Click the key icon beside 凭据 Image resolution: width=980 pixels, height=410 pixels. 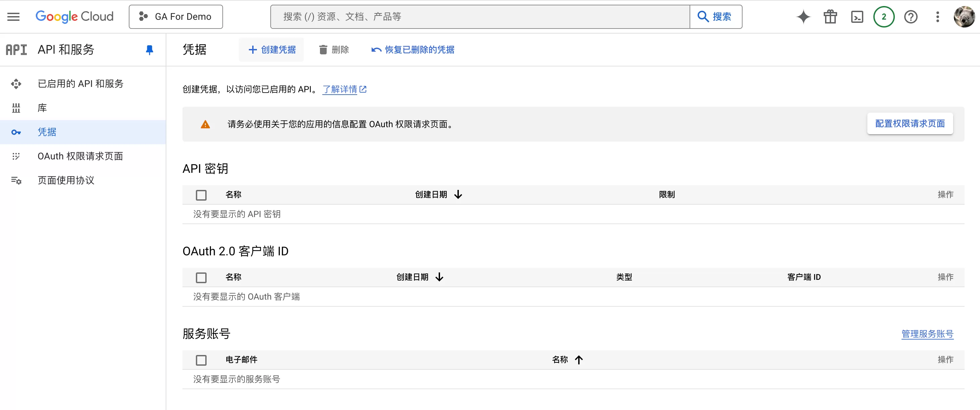(16, 132)
